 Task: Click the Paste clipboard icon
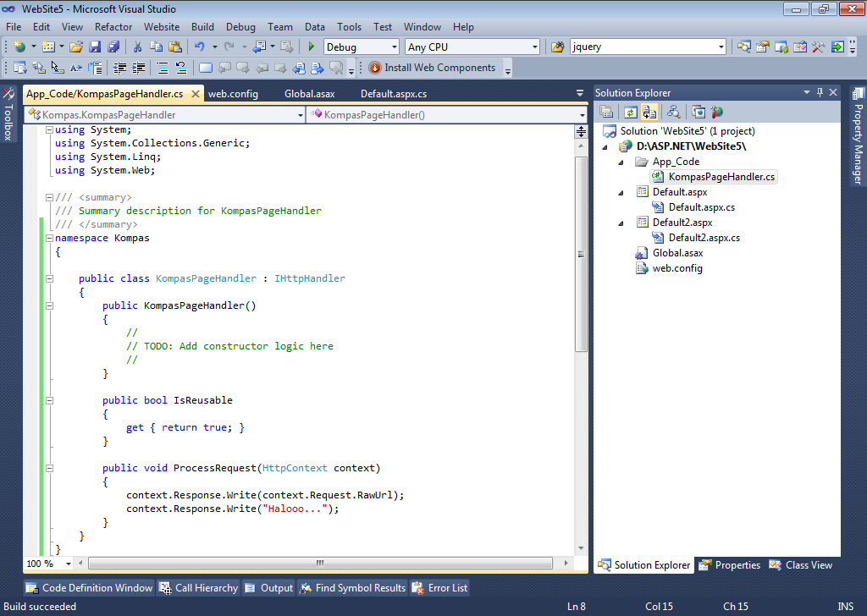click(x=175, y=47)
